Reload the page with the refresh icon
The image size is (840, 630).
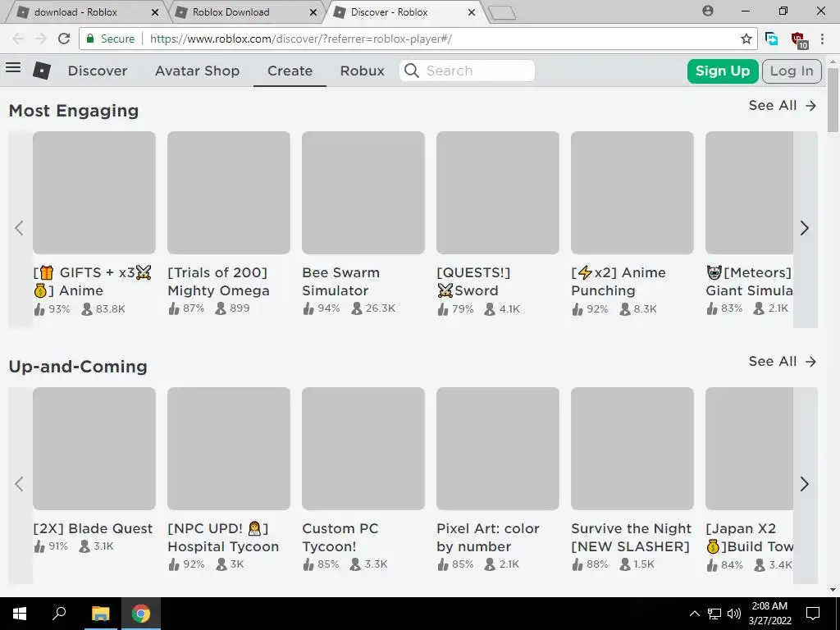pos(64,39)
